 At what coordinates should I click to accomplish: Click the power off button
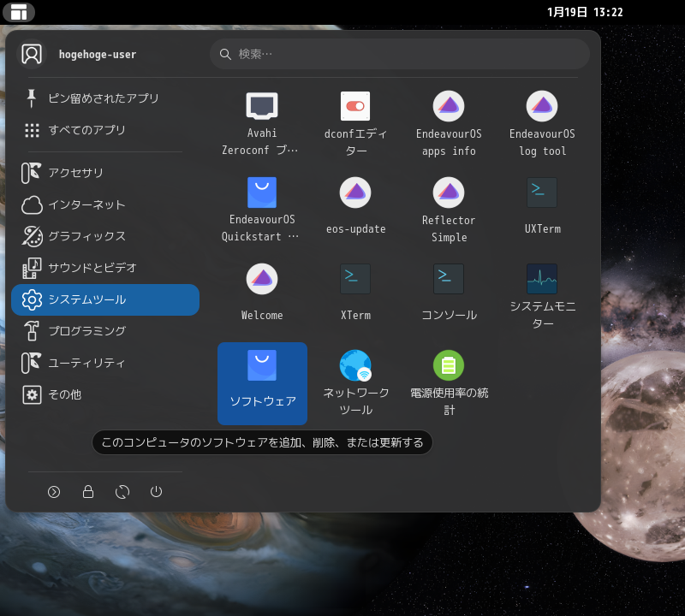click(x=156, y=492)
